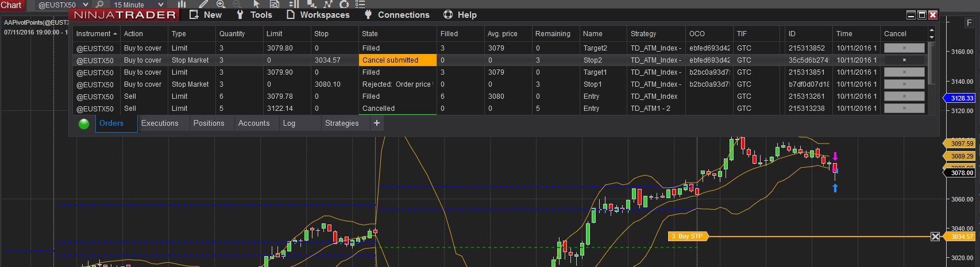This screenshot has height=267, width=980.
Task: Click the 3034.57 price marker on axis
Action: click(x=960, y=237)
